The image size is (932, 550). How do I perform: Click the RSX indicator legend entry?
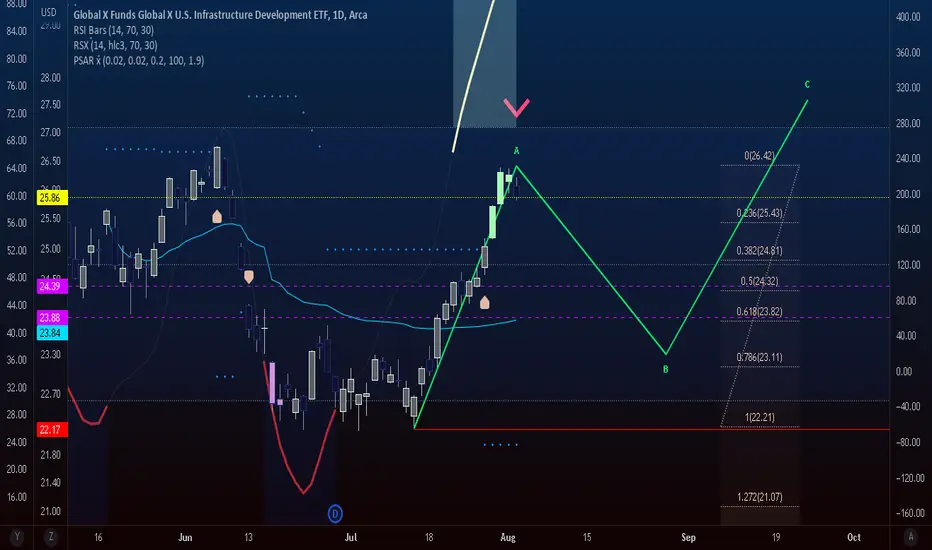click(x=115, y=45)
